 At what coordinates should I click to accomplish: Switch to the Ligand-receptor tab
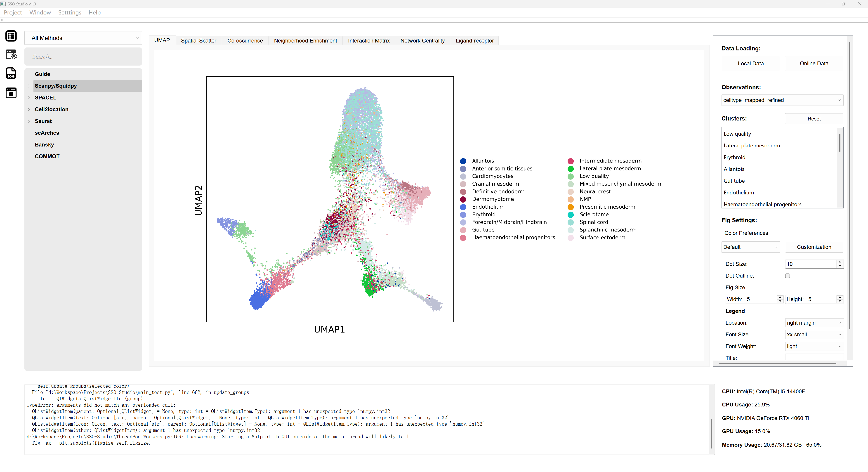(x=474, y=40)
